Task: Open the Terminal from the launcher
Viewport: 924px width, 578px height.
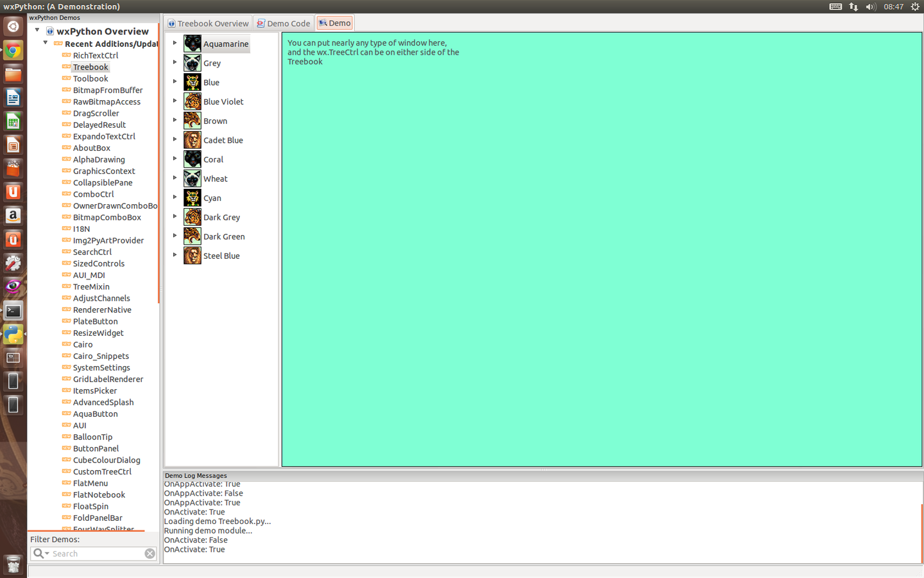Action: click(x=13, y=311)
